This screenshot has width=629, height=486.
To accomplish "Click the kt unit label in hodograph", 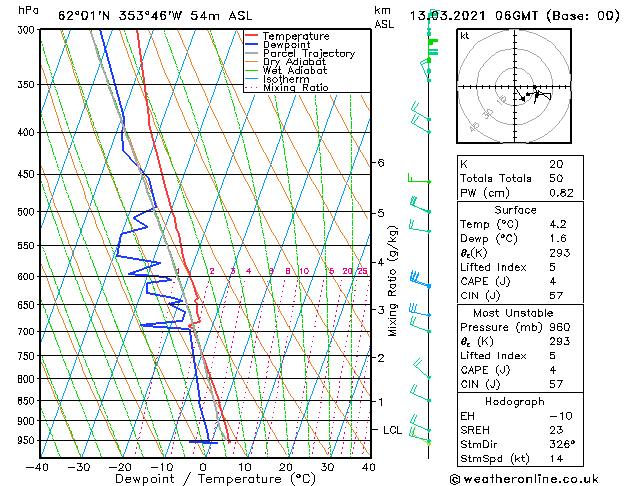I will pyautogui.click(x=465, y=36).
